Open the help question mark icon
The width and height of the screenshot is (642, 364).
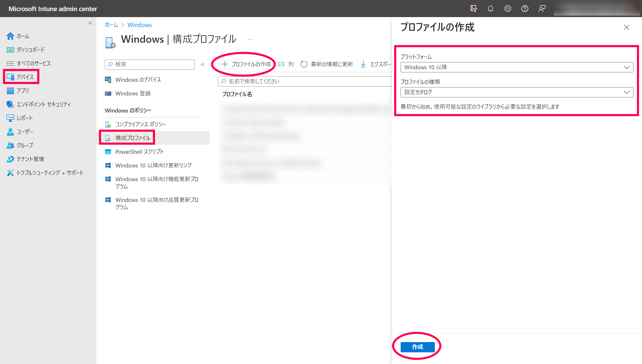pyautogui.click(x=525, y=9)
